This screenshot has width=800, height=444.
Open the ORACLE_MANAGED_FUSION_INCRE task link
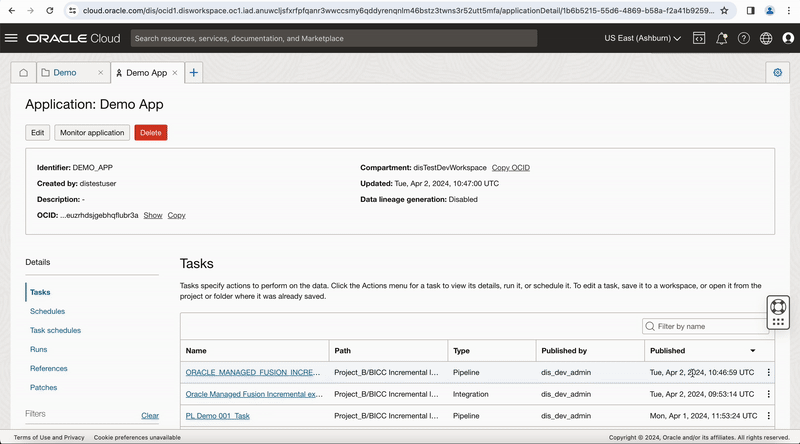[253, 373]
